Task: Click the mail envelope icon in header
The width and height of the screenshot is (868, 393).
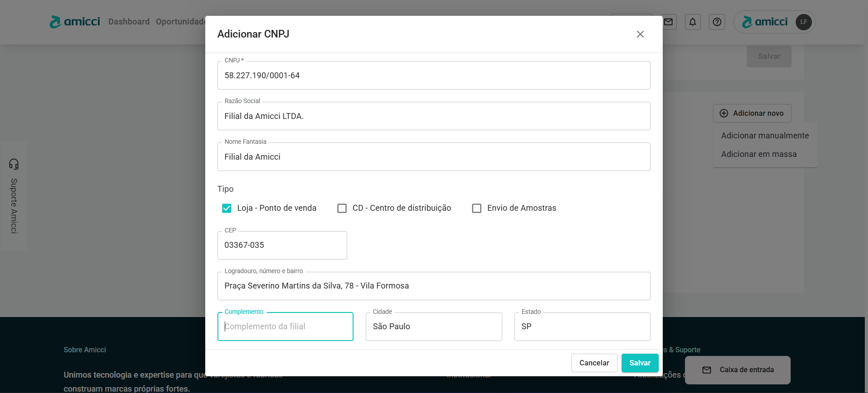Action: 669,22
